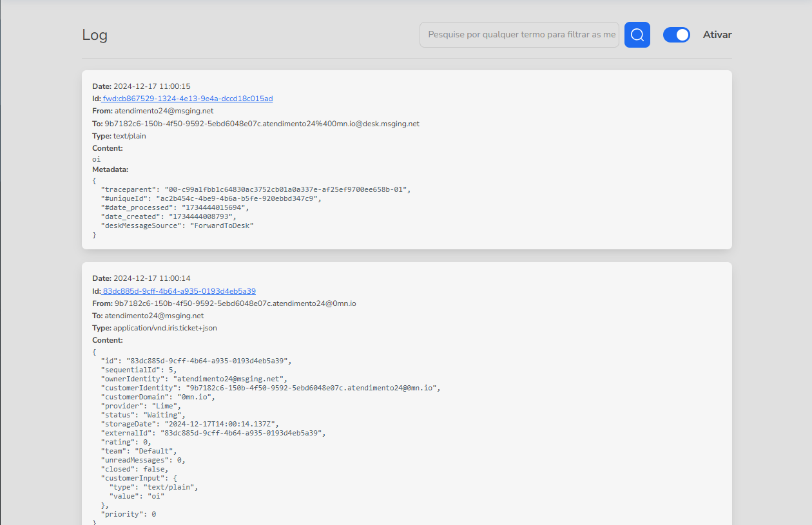Screen dimensions: 812x525
Task: Focus the log search input field
Action: click(x=519, y=35)
